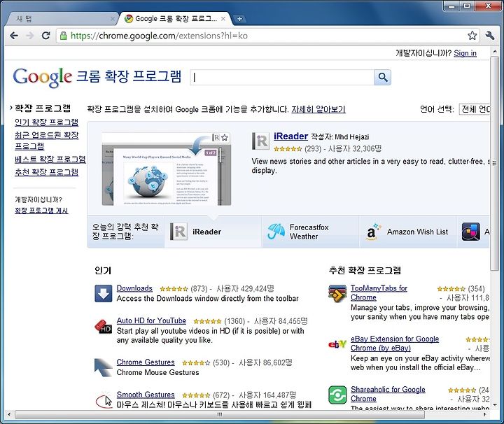Select the Google 크롬 확장 프로그램 tab

click(x=175, y=19)
